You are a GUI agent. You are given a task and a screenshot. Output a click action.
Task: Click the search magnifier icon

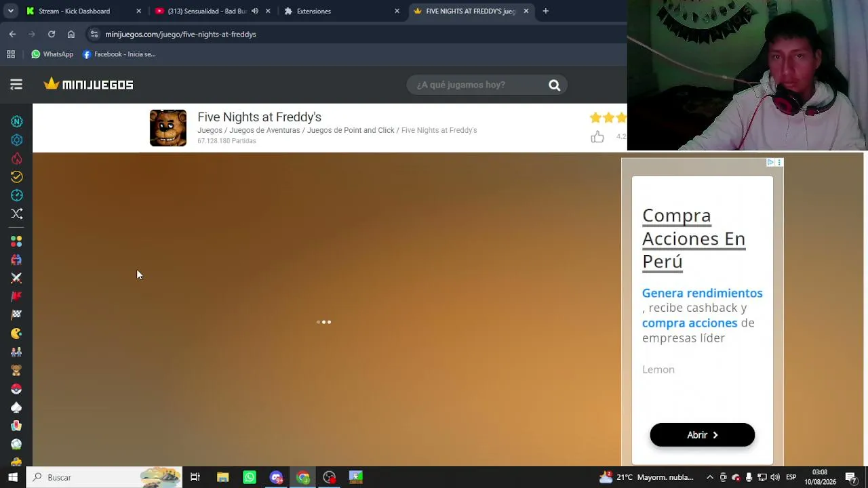coord(554,85)
